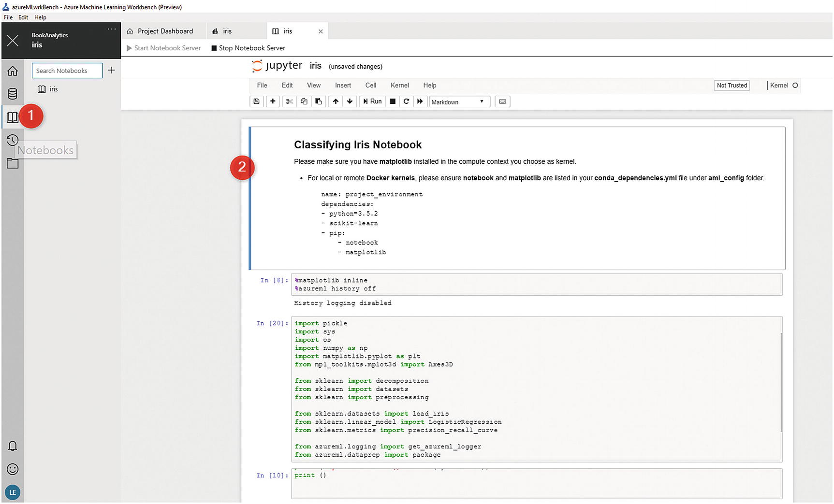Open the Home sidebar icon
Viewport: 834px width, 504px height.
click(x=13, y=71)
